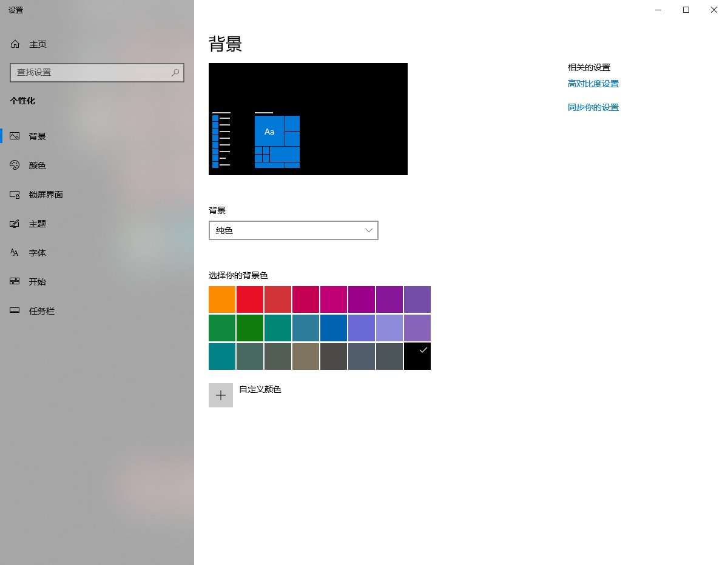
Task: Expand the 背景 type dropdown showing 纯色
Action: 294,230
